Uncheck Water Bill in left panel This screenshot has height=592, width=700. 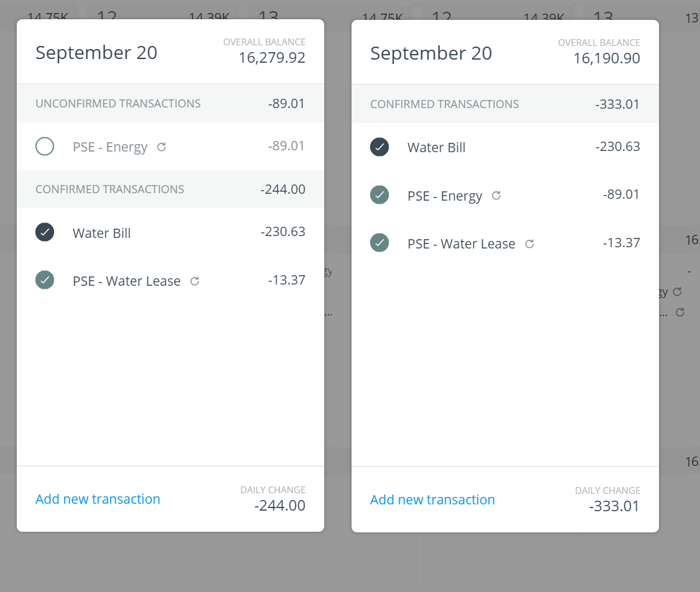point(45,232)
